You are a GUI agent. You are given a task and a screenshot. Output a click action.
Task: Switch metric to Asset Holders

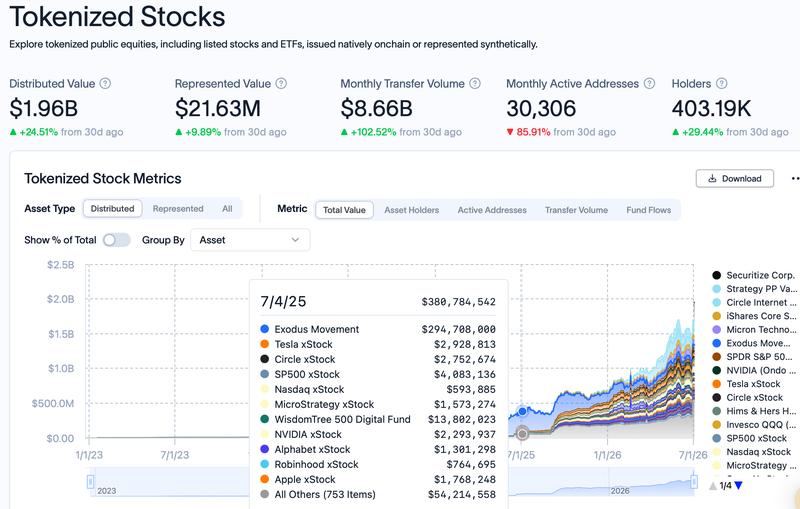[411, 210]
